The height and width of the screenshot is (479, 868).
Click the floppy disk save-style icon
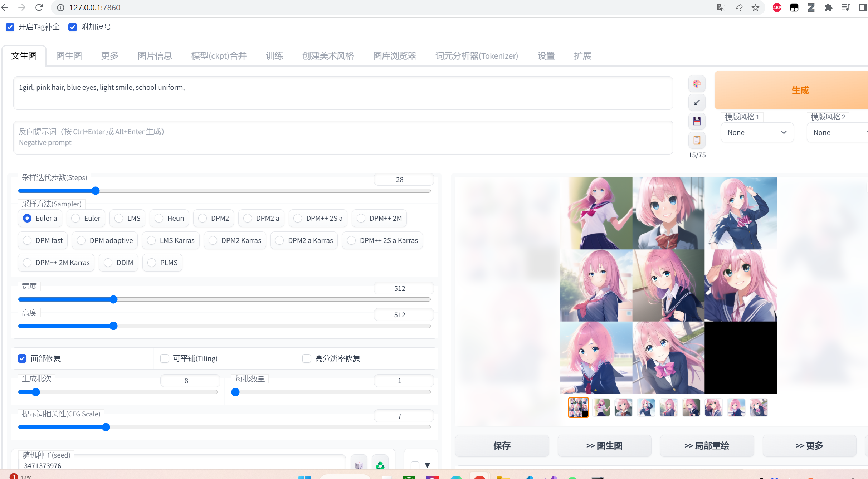point(697,121)
